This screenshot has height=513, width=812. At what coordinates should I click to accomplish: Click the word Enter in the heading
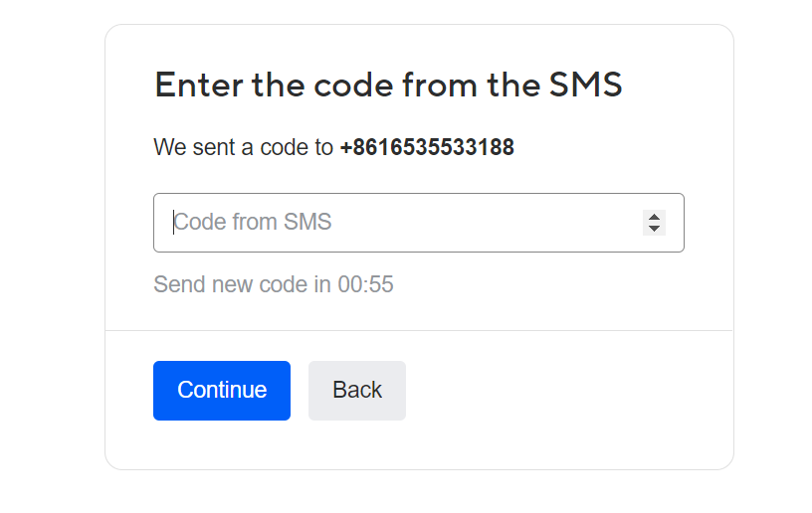tap(199, 85)
